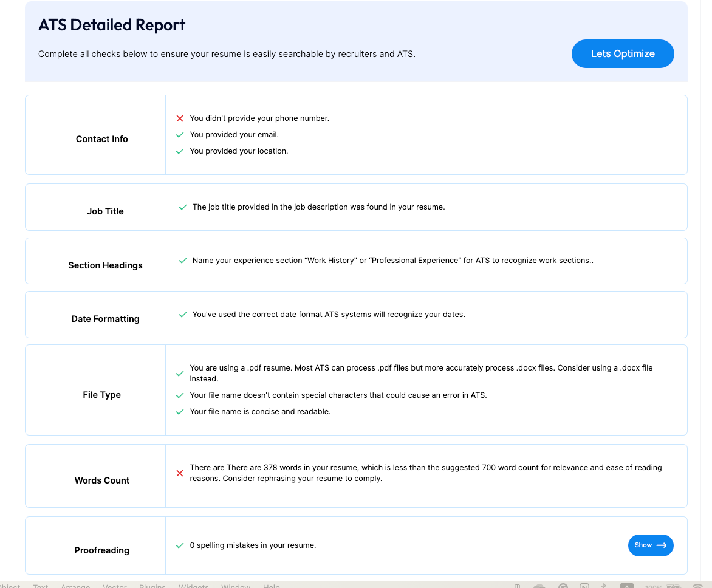The height and width of the screenshot is (588, 712).
Task: Click 'You provided your email' text
Action: (234, 134)
